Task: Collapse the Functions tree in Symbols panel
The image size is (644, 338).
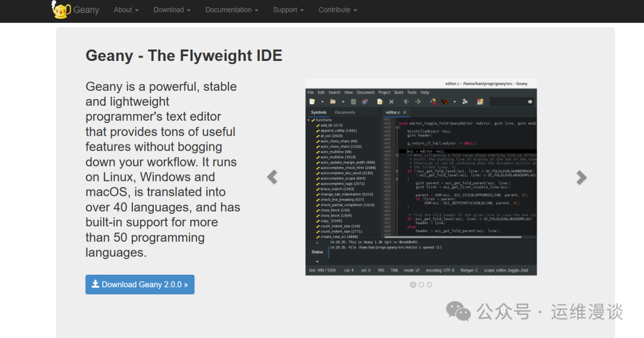Action: click(309, 120)
